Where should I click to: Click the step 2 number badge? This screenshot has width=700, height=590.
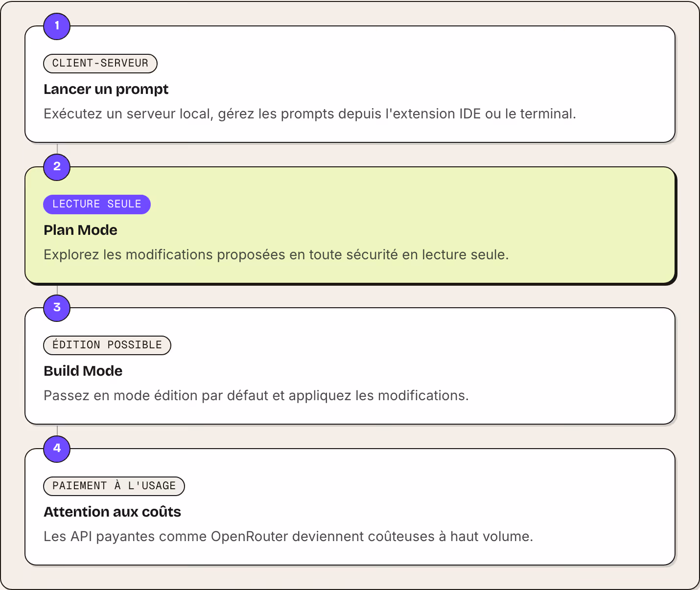[x=57, y=167]
